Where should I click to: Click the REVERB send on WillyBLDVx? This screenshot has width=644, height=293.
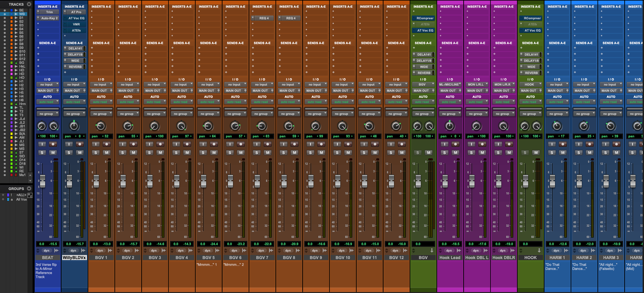pos(75,67)
